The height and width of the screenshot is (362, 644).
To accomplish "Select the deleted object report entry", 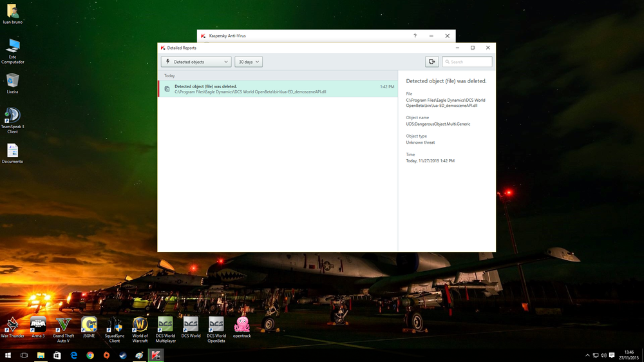I will (x=278, y=89).
